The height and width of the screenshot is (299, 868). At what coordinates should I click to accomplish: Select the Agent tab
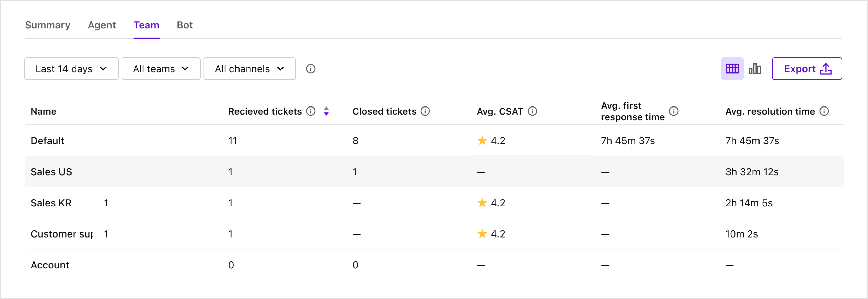(x=102, y=25)
